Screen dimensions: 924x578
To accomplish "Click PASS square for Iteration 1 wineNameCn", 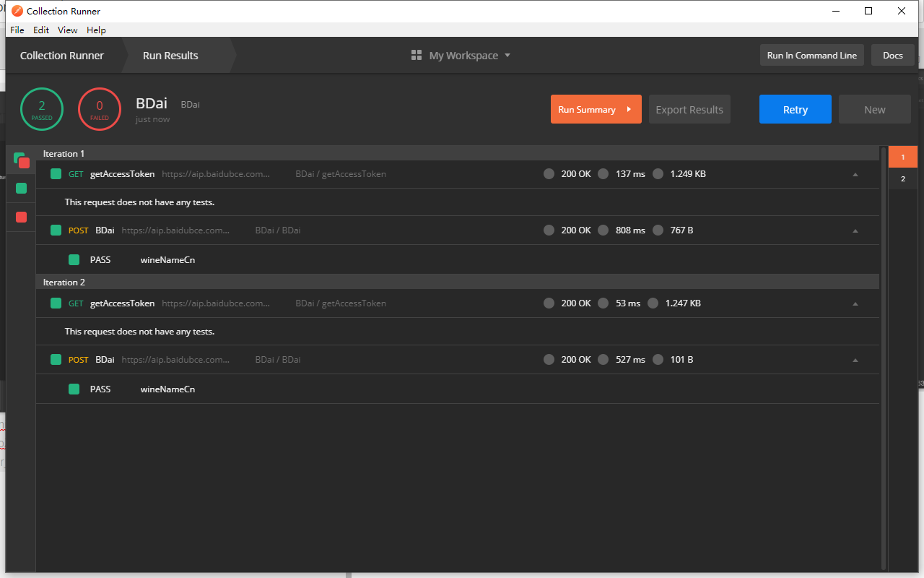I will (x=74, y=260).
